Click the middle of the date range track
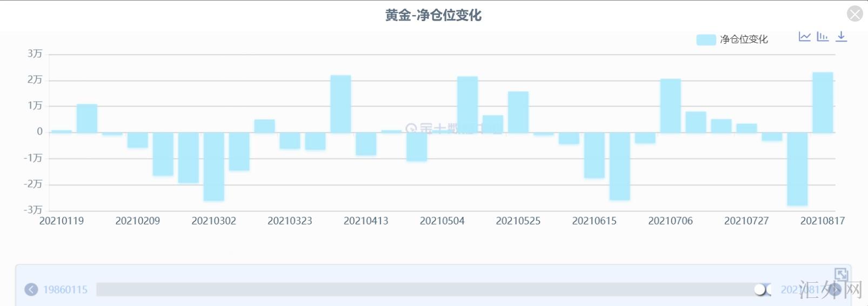 (x=427, y=290)
